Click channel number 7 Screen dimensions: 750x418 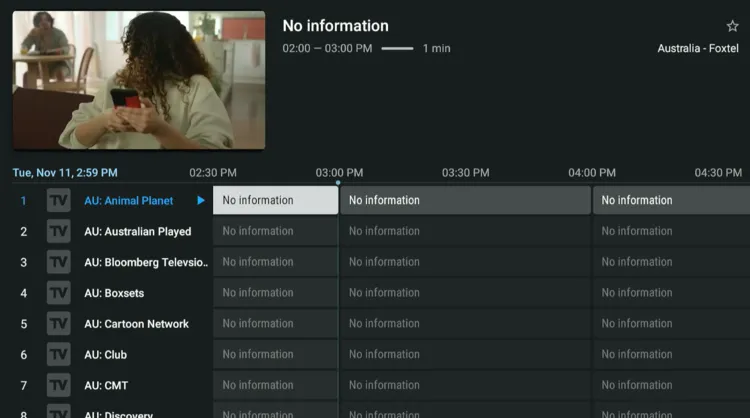[x=23, y=385]
